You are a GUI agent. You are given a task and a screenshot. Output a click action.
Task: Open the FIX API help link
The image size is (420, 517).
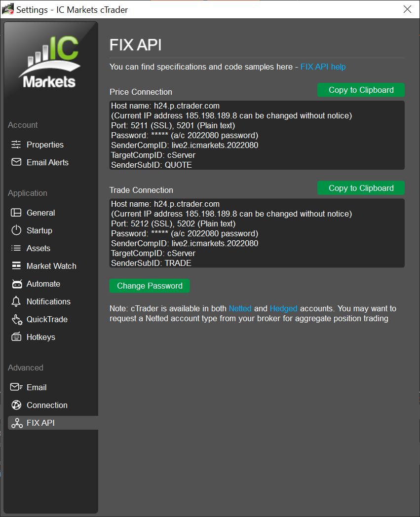coord(323,67)
